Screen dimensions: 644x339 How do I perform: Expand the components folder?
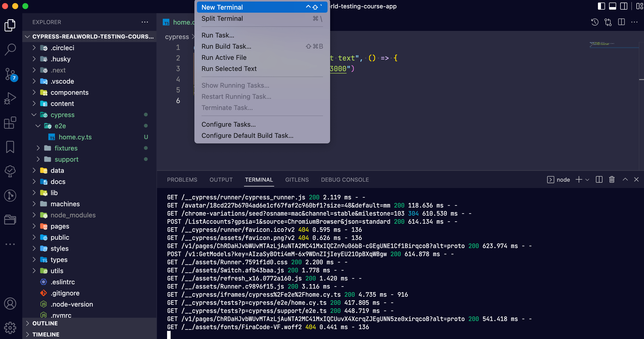69,92
